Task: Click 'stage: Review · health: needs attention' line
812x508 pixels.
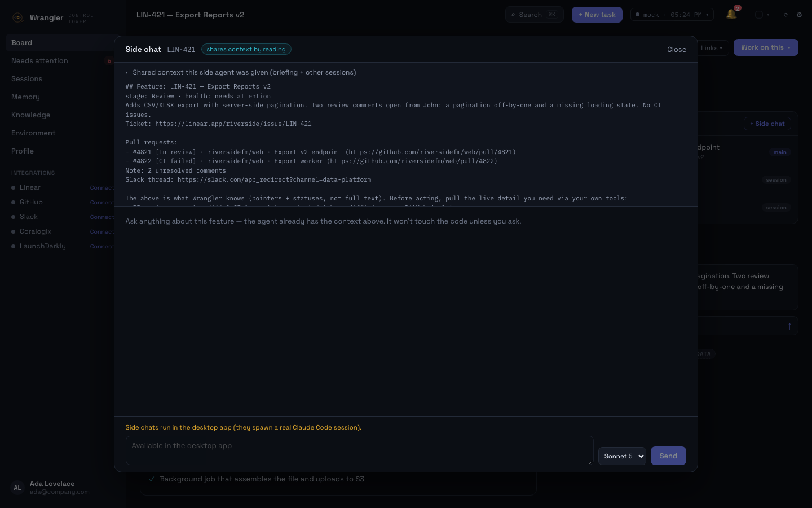Action: coord(198,96)
